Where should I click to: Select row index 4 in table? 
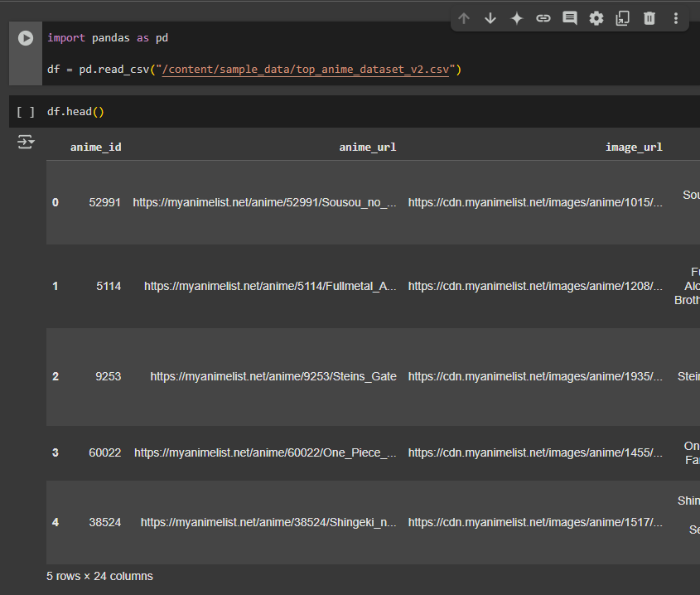56,522
